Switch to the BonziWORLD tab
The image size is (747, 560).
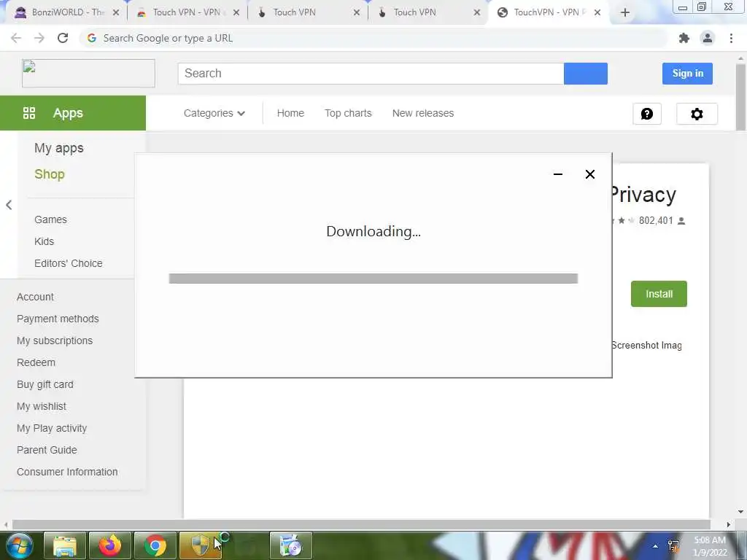(x=66, y=13)
